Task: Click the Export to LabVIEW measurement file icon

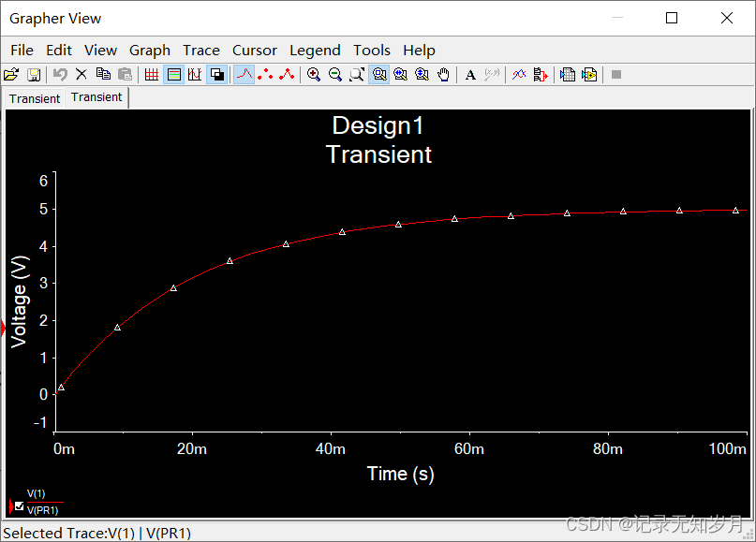Action: click(x=589, y=75)
